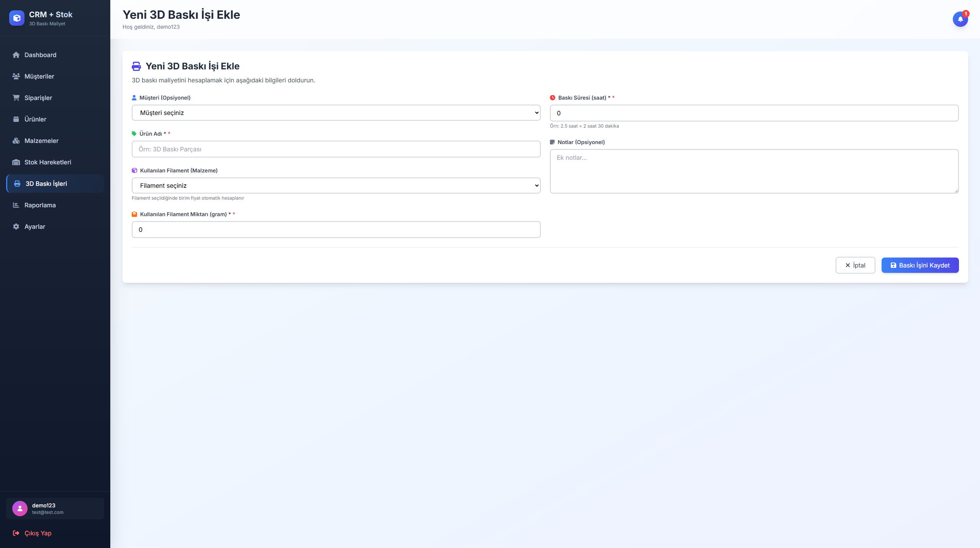Screen dimensions: 980x548
Task: Click the Ayarlar gear icon
Action: 16,226
